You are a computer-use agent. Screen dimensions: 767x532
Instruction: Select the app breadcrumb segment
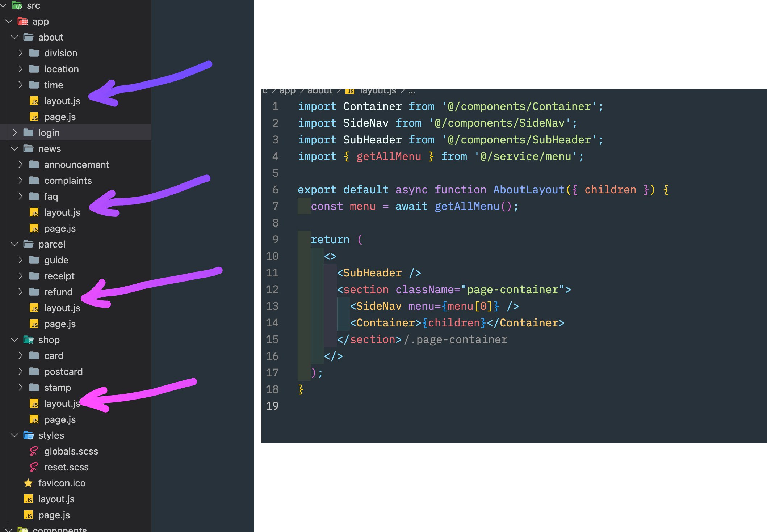coord(287,91)
